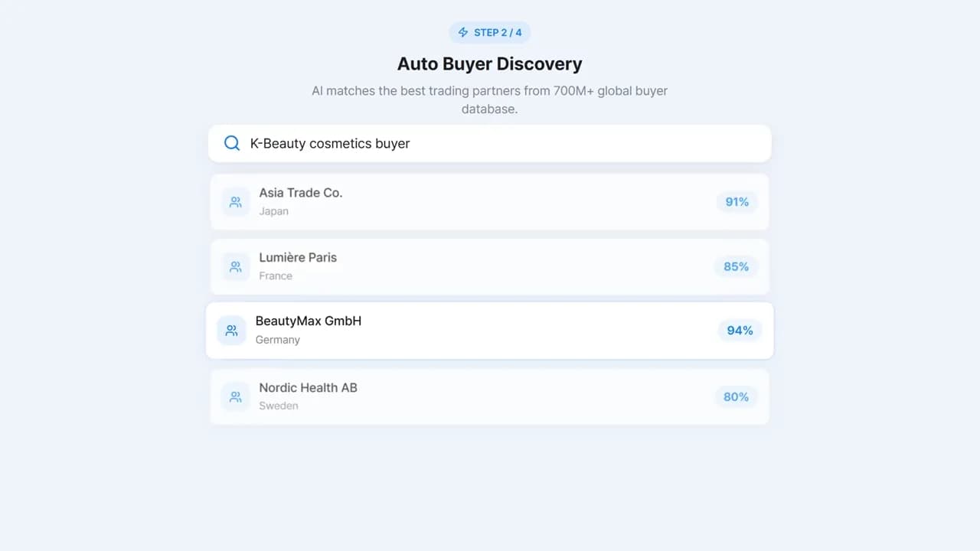Click the 91% match score badge
This screenshot has width=980, height=551.
tap(737, 202)
